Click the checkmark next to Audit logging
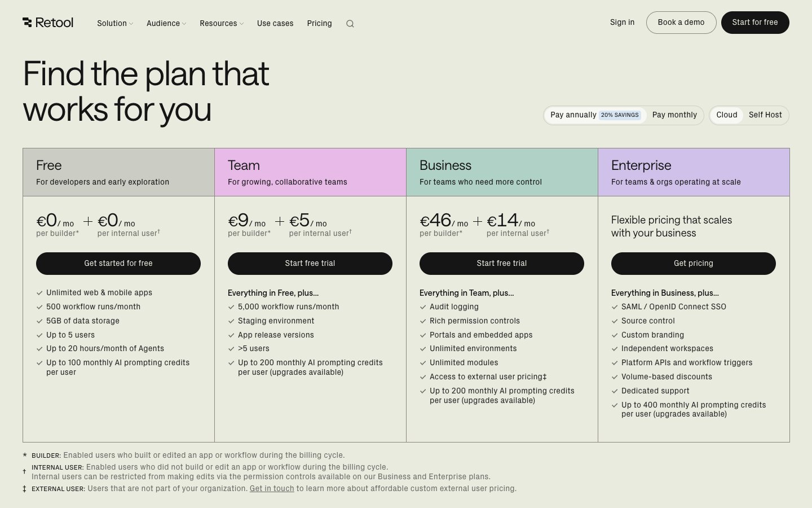812x508 pixels. pyautogui.click(x=423, y=306)
